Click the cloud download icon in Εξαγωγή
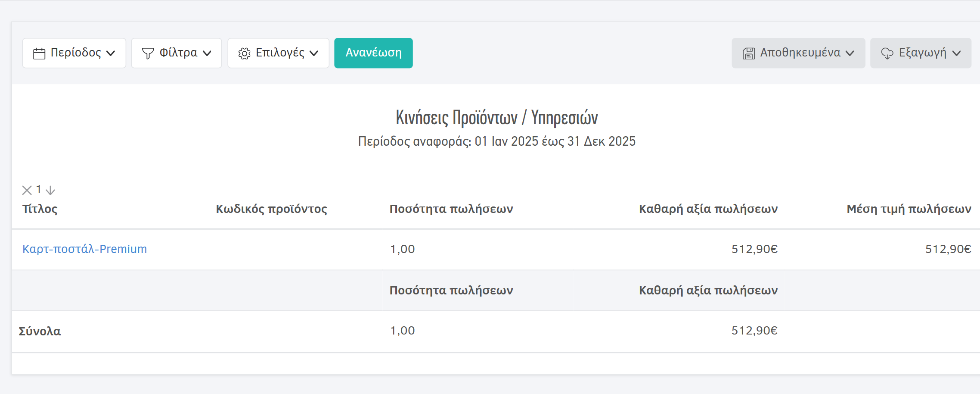The width and height of the screenshot is (980, 394). (x=887, y=53)
